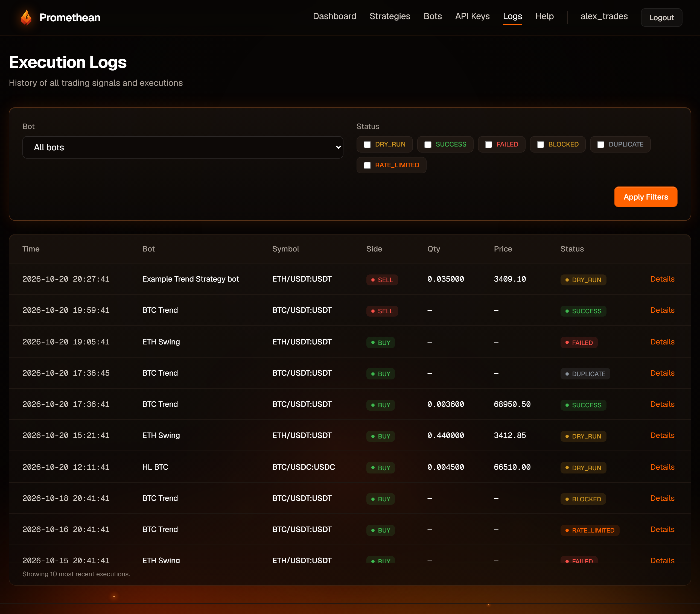This screenshot has height=614, width=700.
Task: Enable the RATE_LIMITED filter checkbox
Action: pos(367,165)
